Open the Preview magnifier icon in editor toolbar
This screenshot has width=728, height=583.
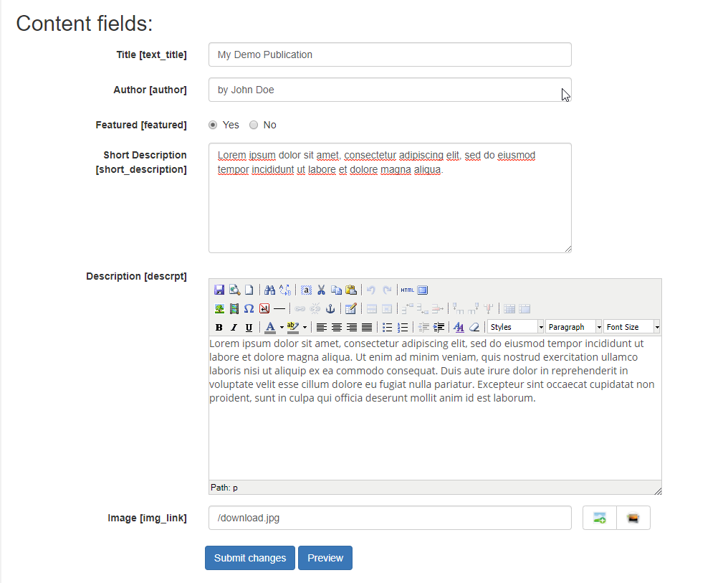tap(234, 290)
